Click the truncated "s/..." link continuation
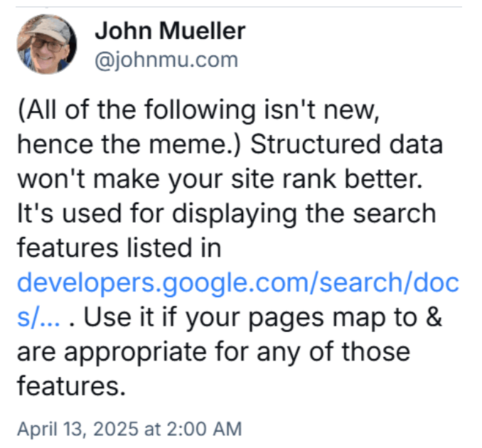 pos(38,317)
